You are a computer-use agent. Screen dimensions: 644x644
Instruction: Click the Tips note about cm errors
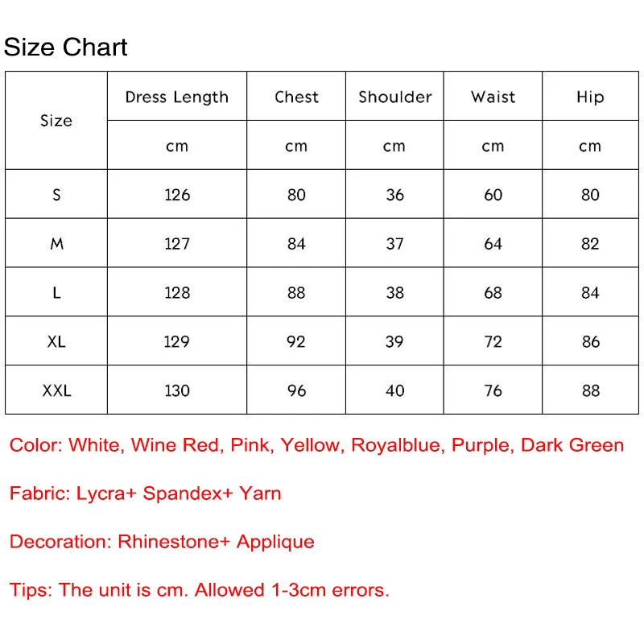[199, 590]
